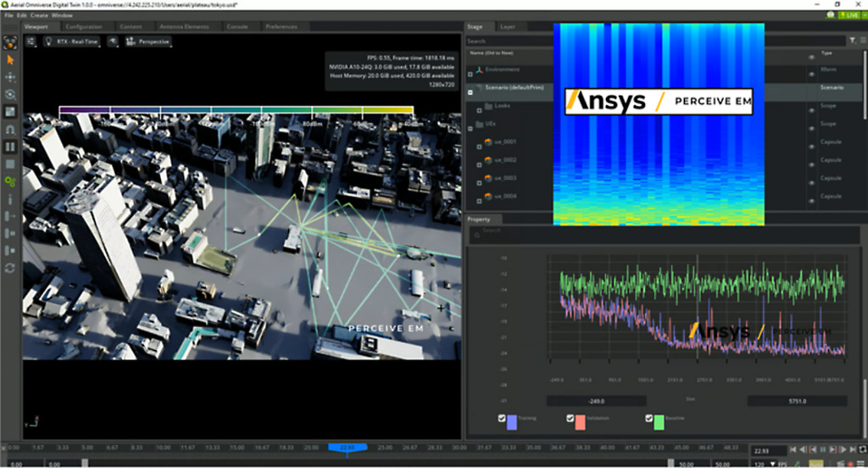The image size is (868, 468).
Task: Collapse the Scenario (defaultPrim) node
Action: 470,92
